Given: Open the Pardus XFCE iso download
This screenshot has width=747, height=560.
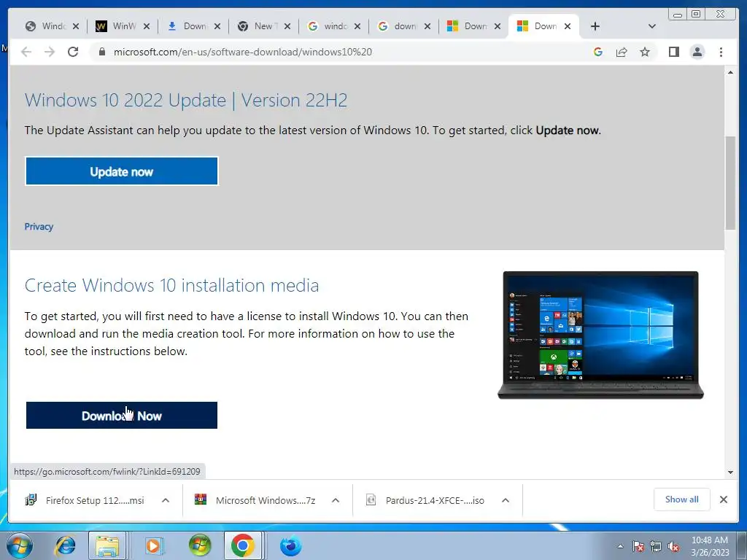Looking at the screenshot, I should coord(427,500).
